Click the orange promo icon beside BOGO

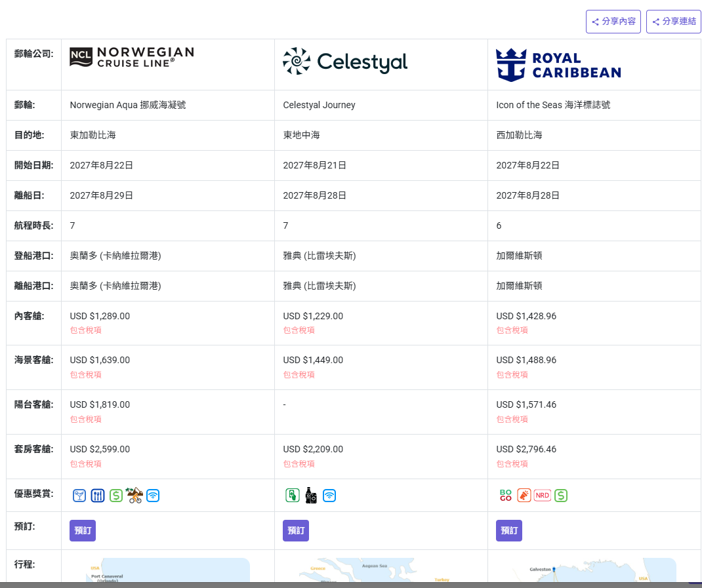click(524, 496)
